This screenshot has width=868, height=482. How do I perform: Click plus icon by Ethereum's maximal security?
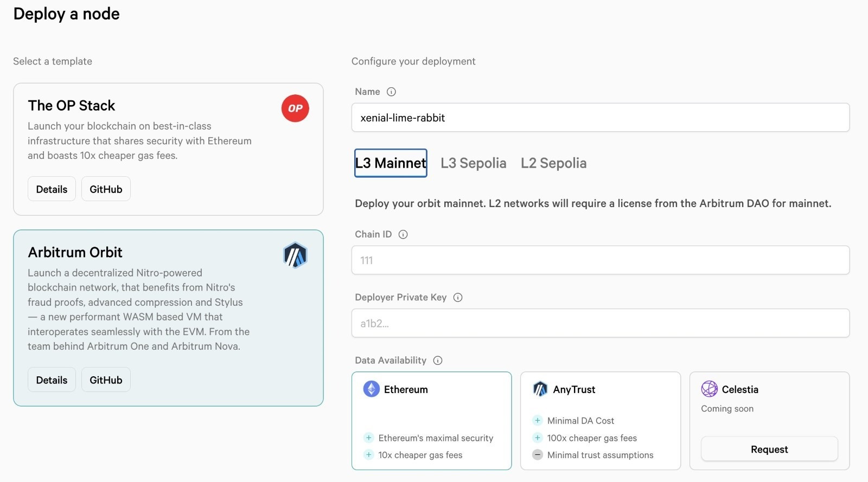369,438
